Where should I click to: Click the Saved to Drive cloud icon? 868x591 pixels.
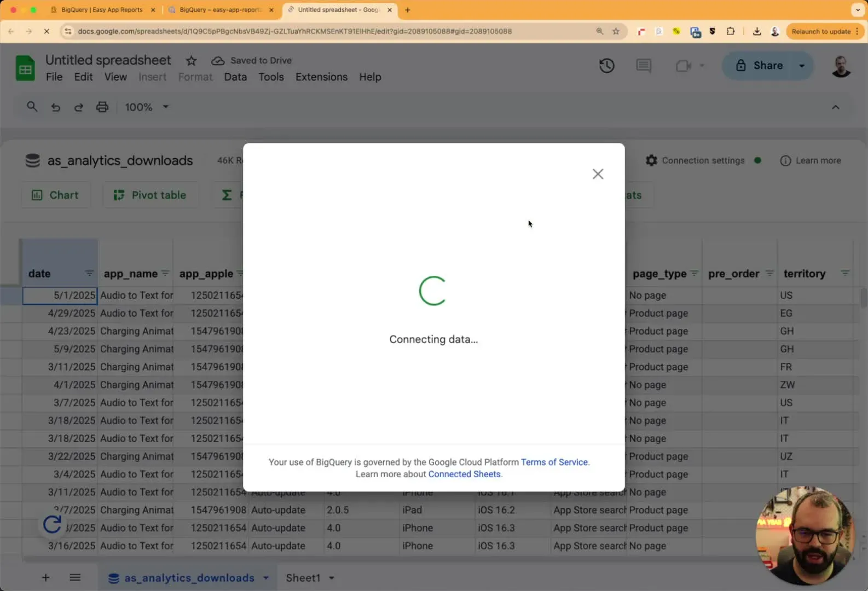click(218, 60)
